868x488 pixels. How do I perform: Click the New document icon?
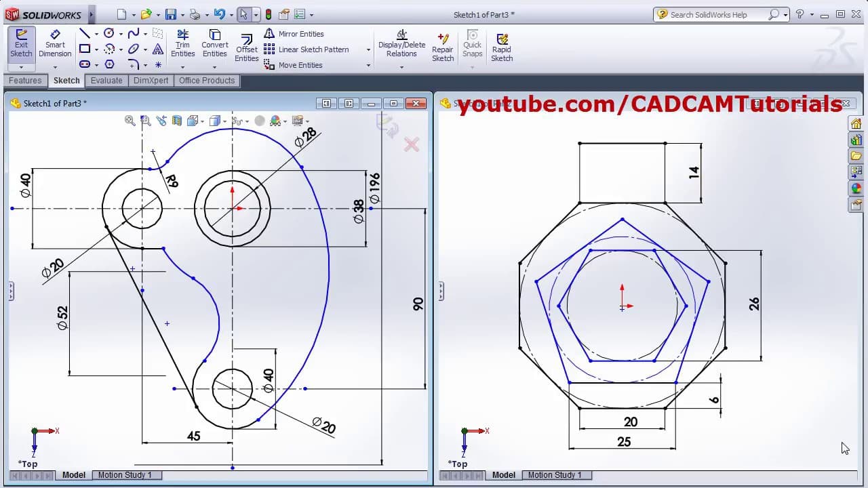pos(121,14)
